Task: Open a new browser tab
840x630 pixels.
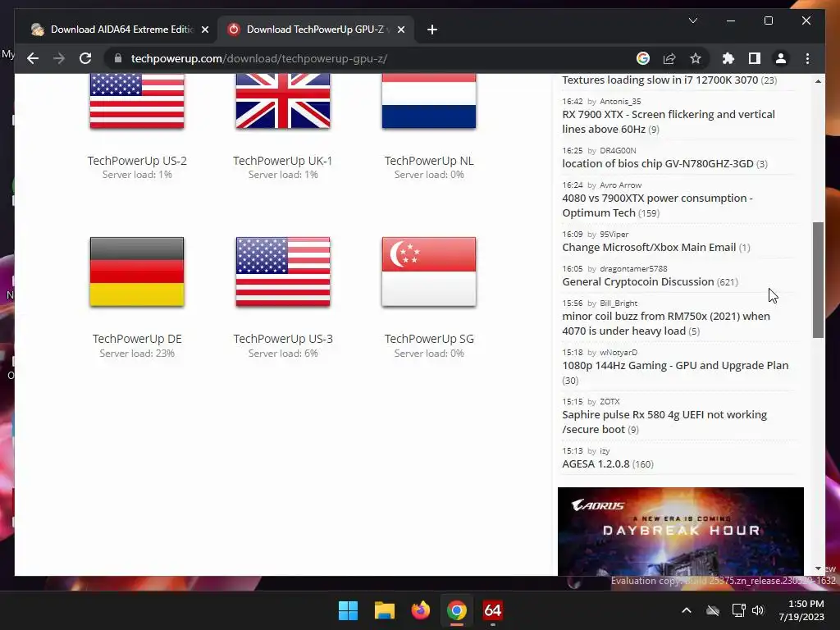Action: point(431,30)
